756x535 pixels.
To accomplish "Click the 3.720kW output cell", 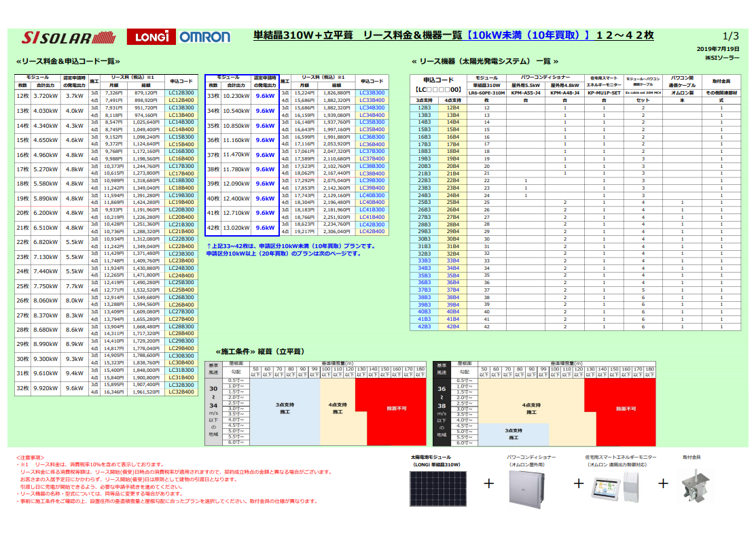I will (x=46, y=96).
